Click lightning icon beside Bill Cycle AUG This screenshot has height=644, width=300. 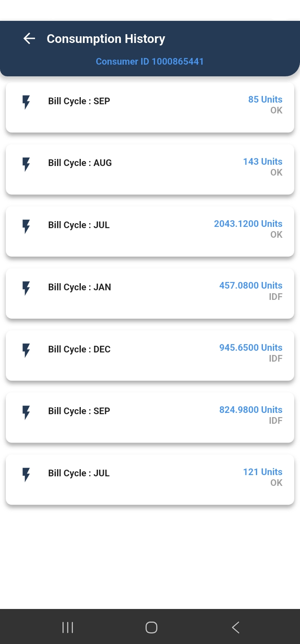[x=26, y=164]
